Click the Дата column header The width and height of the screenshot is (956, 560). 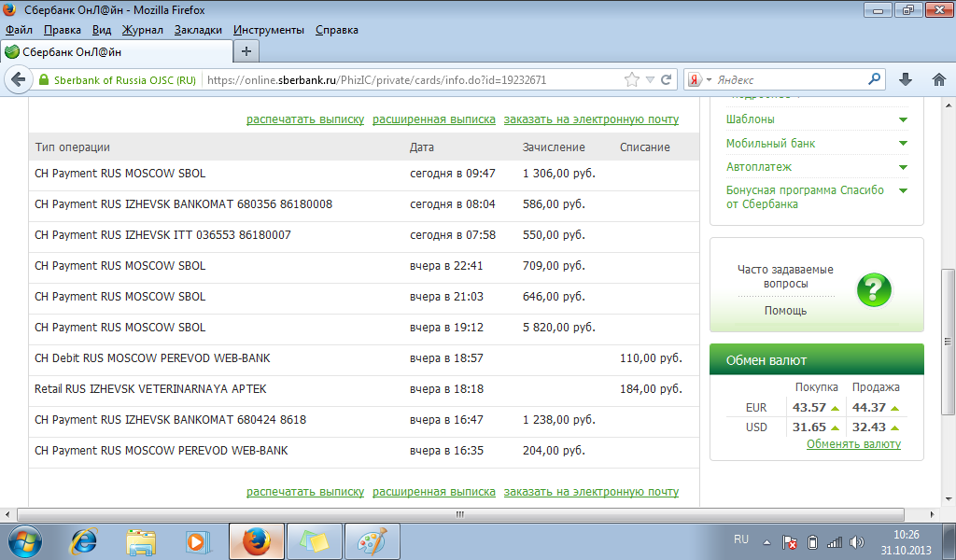tap(422, 147)
